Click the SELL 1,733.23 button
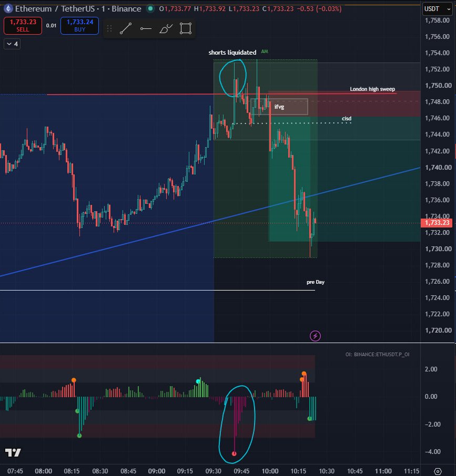 click(23, 26)
